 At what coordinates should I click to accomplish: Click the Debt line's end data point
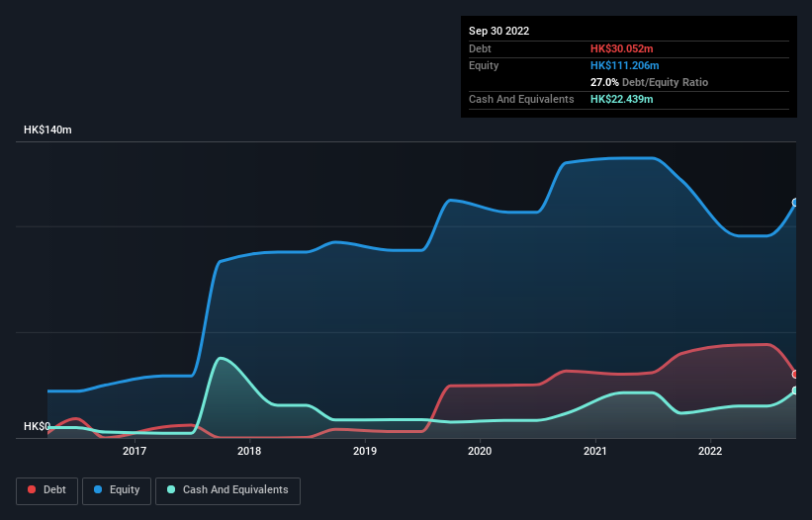[x=795, y=374]
